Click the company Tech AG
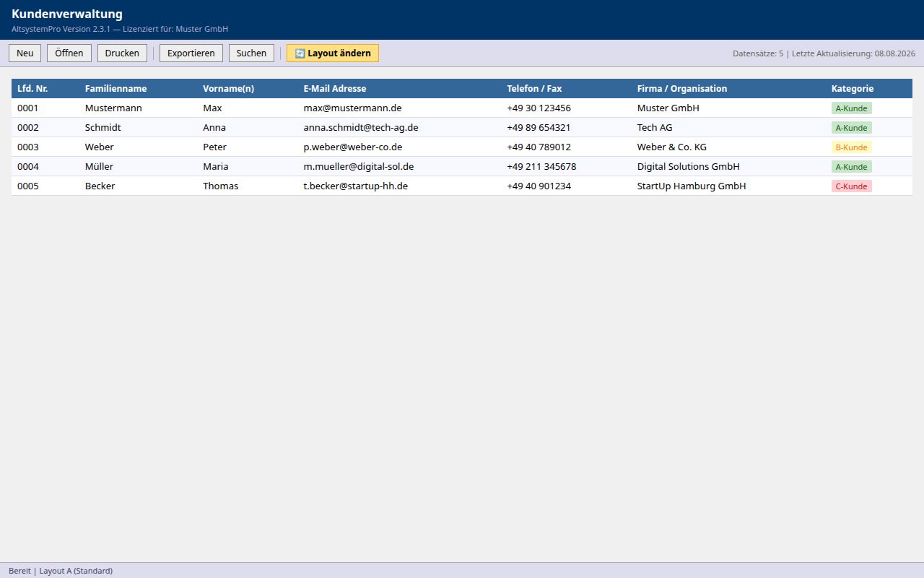The image size is (924, 578). point(655,127)
